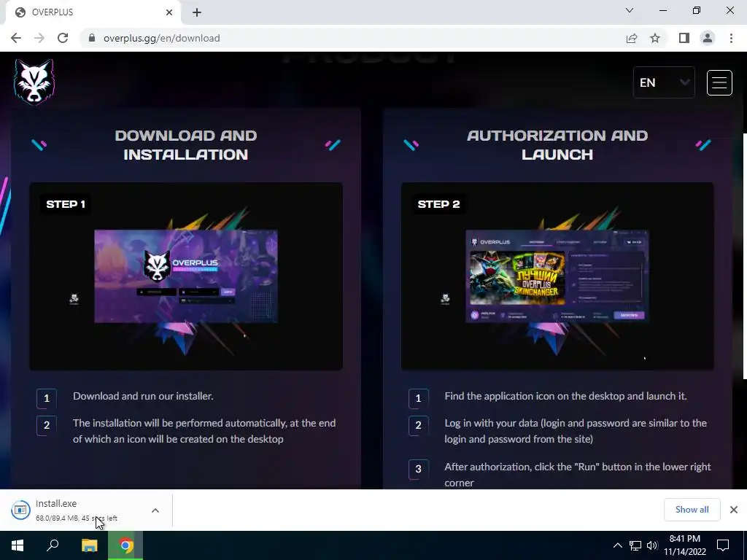Screen dimensions: 747x560
Task: Open Chrome three-dot menu
Action: click(x=731, y=38)
